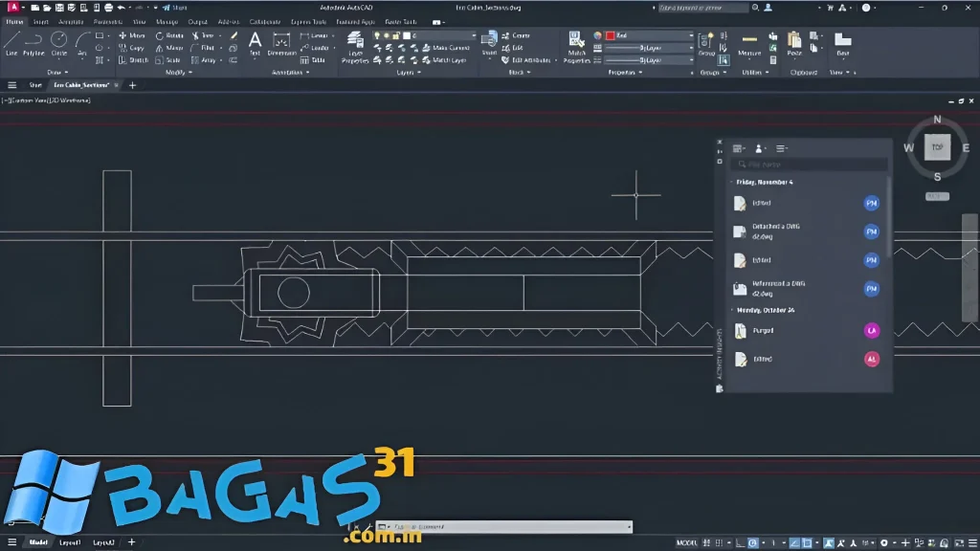Click the Share button
This screenshot has width=980, height=551.
175,8
